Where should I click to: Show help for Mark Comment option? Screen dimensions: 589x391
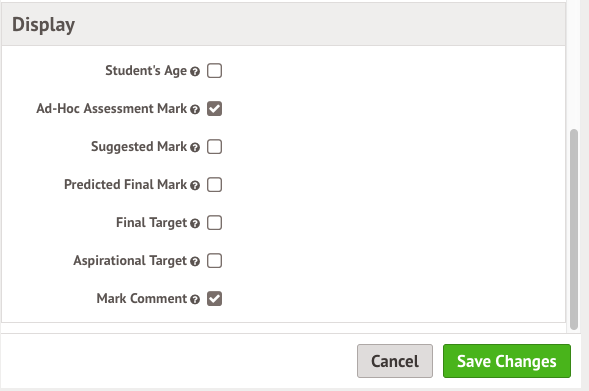coord(195,299)
